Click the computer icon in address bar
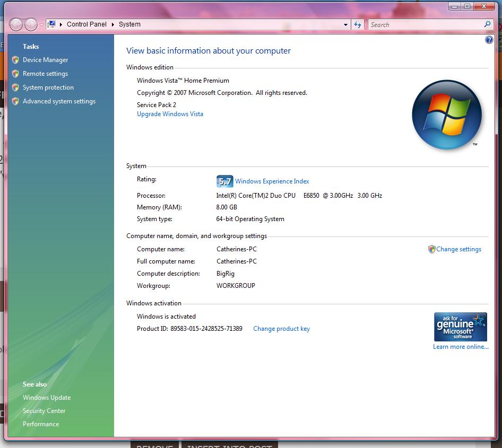 coord(52,24)
